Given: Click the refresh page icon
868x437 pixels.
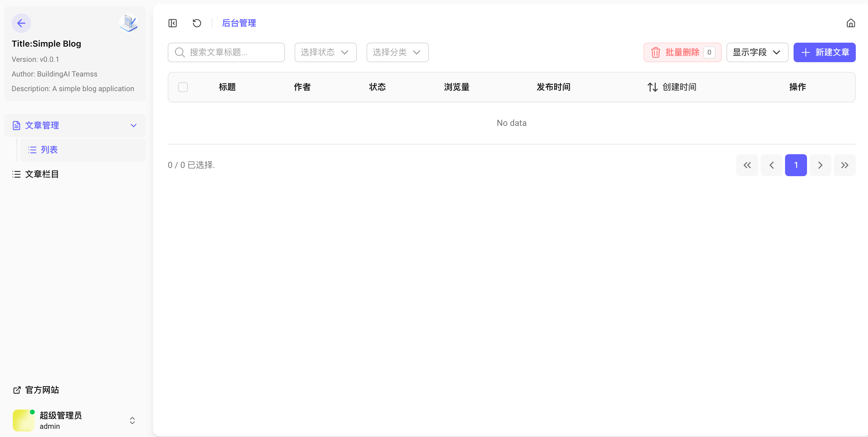Looking at the screenshot, I should (x=197, y=23).
